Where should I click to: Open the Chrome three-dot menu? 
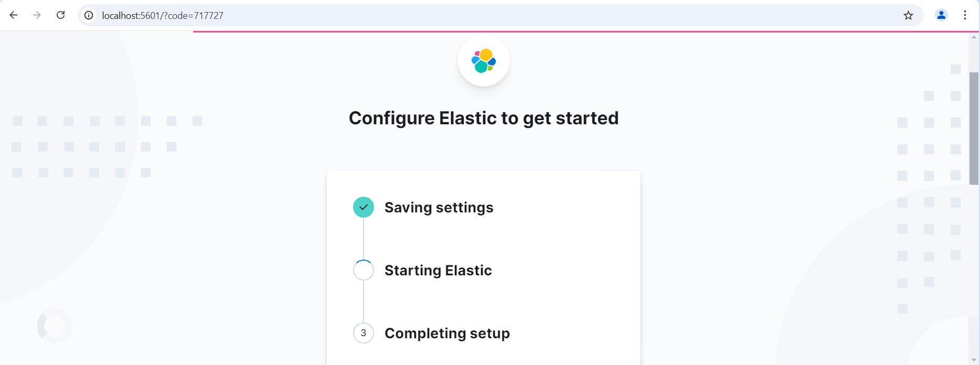(965, 15)
